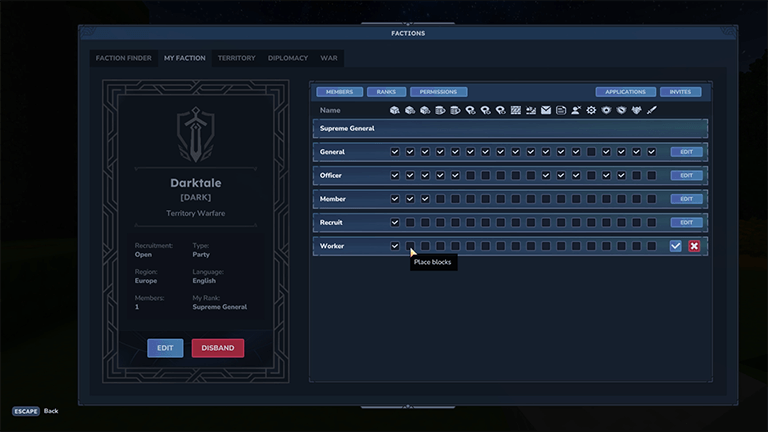Click the gear settings permission icon
768x432 pixels.
591,110
